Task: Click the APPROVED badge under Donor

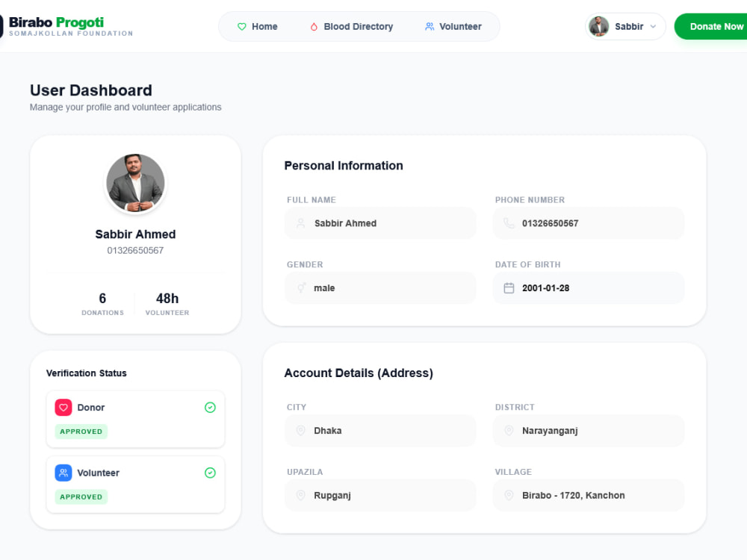Action: tap(81, 432)
